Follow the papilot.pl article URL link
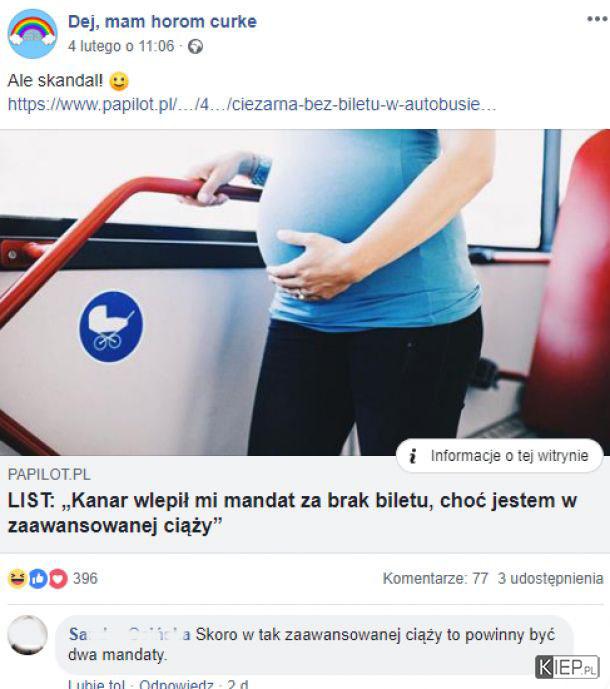The image size is (610, 689). [x=252, y=105]
